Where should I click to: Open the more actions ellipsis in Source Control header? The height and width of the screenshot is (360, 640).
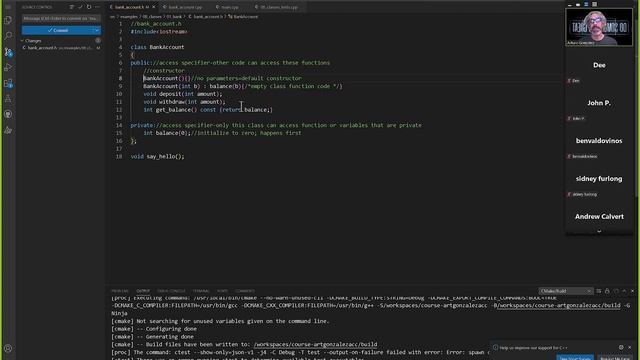97,7
